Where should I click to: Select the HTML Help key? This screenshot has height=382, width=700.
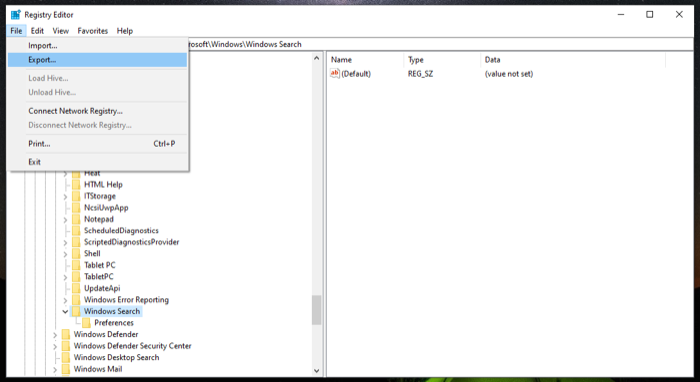(x=103, y=185)
